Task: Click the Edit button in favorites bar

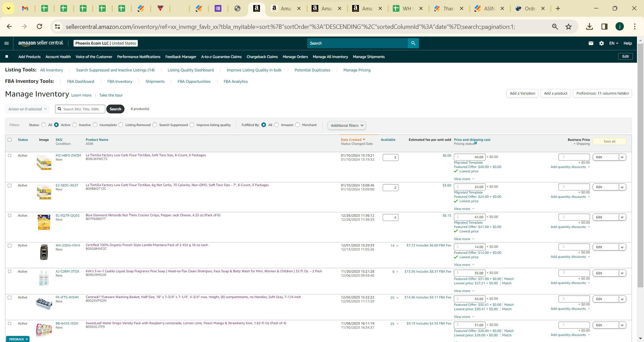Action: [x=625, y=56]
